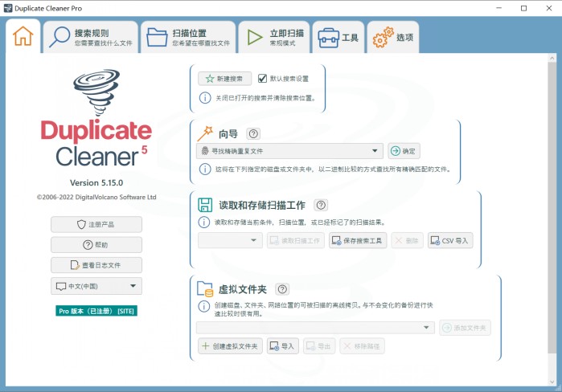562x392 pixels.
Task: Click the CSV 导入 button
Action: tap(450, 240)
